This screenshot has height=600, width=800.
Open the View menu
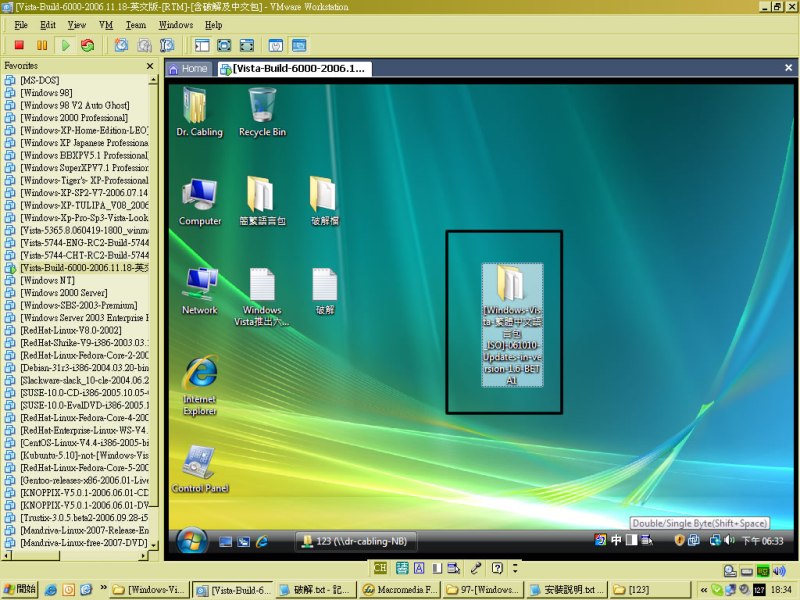click(x=77, y=25)
